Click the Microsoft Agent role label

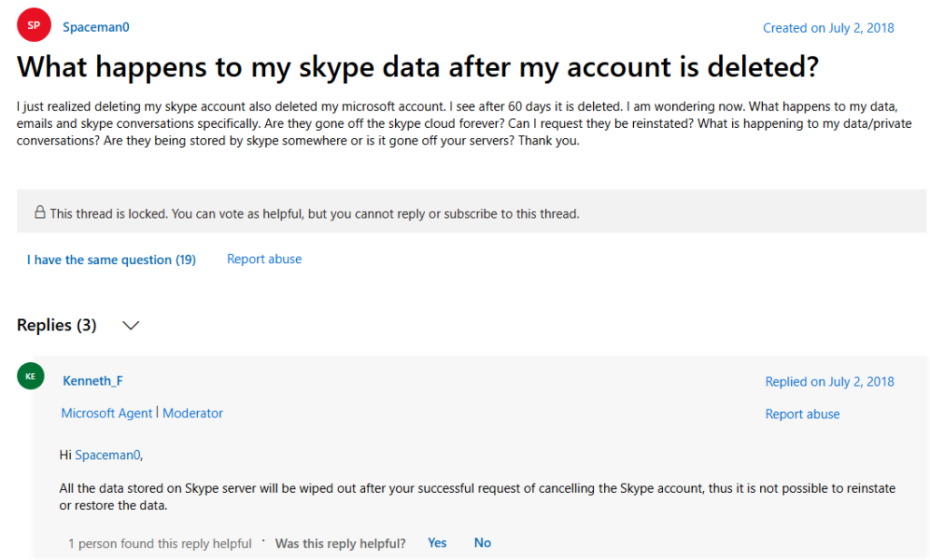pyautogui.click(x=106, y=413)
